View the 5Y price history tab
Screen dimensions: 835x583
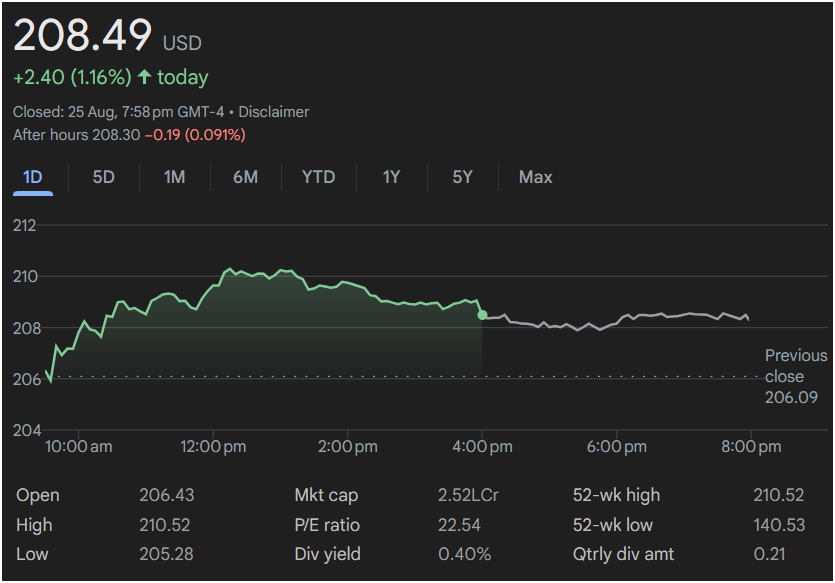pyautogui.click(x=462, y=177)
